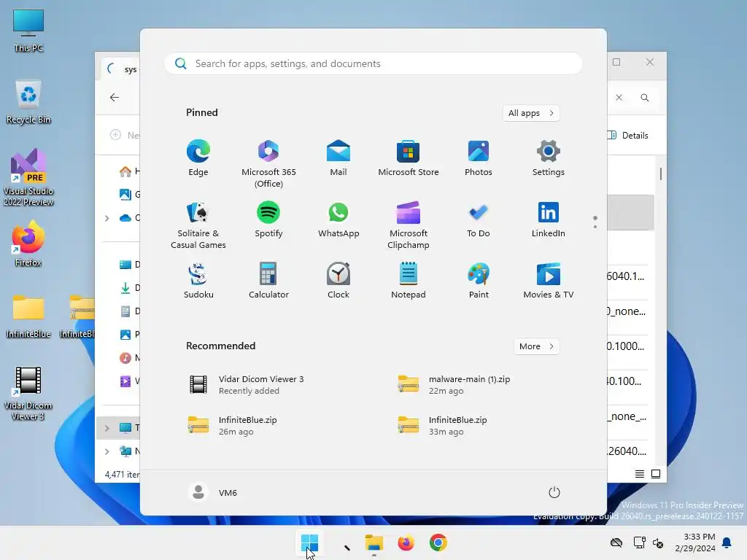Select Visual Studio 2022 Preview shortcut
747x560 pixels.
28,177
